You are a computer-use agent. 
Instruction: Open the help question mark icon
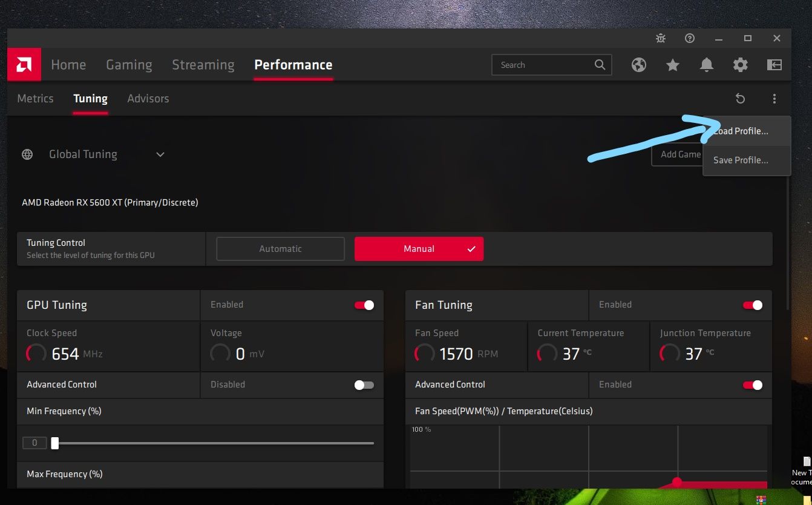click(690, 38)
